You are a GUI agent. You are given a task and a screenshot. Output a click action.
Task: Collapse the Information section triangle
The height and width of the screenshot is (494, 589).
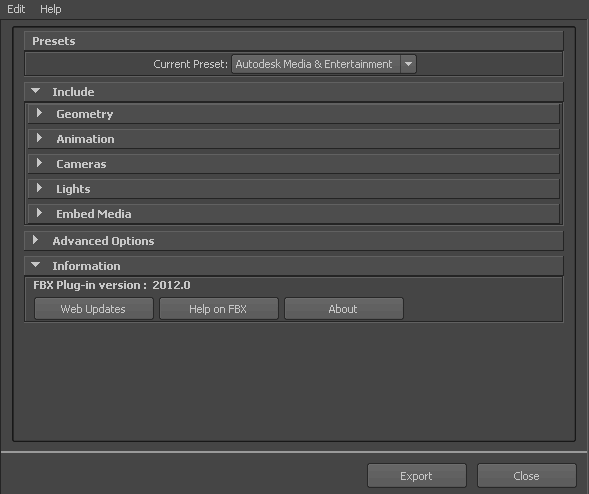(x=36, y=265)
